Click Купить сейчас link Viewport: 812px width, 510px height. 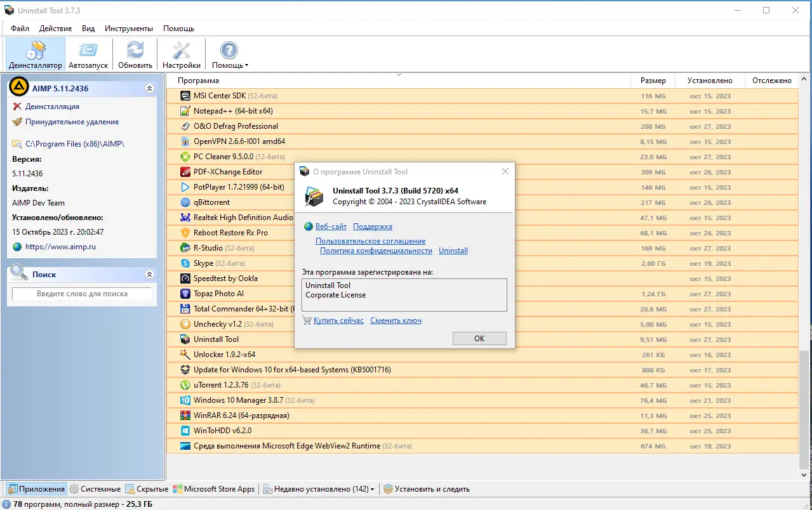point(338,320)
